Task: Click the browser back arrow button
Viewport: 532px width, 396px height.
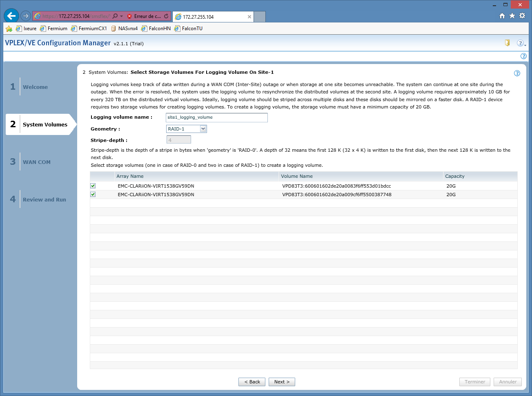Action: click(11, 16)
